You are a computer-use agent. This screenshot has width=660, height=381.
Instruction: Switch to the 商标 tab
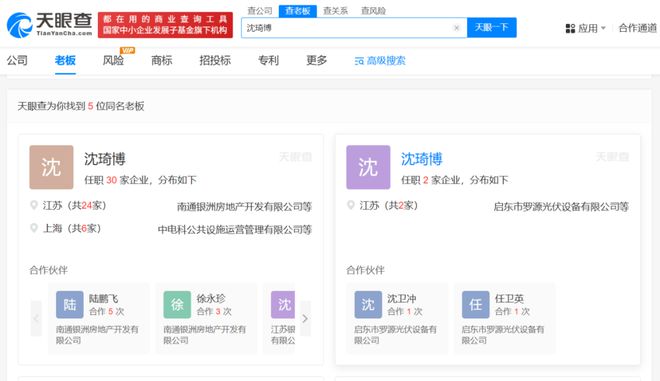click(x=162, y=60)
